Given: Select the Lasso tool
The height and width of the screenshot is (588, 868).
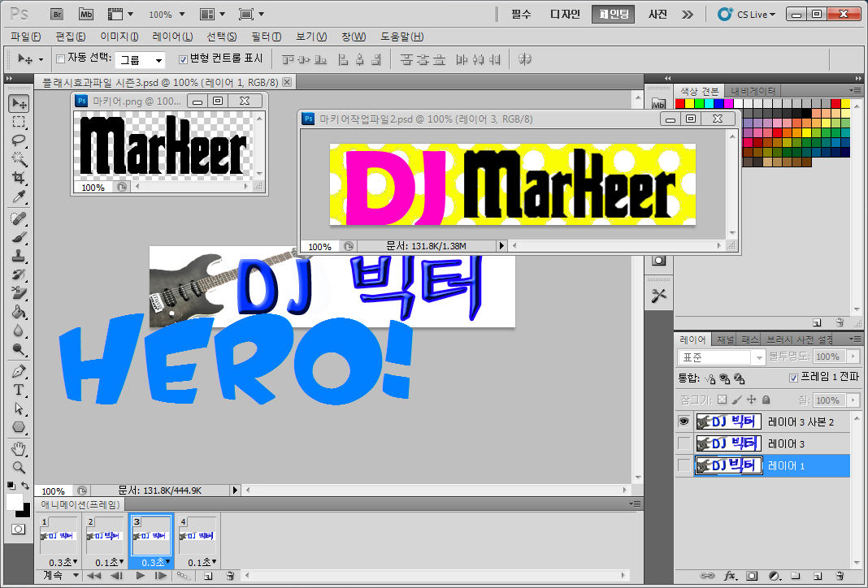Looking at the screenshot, I should [19, 141].
